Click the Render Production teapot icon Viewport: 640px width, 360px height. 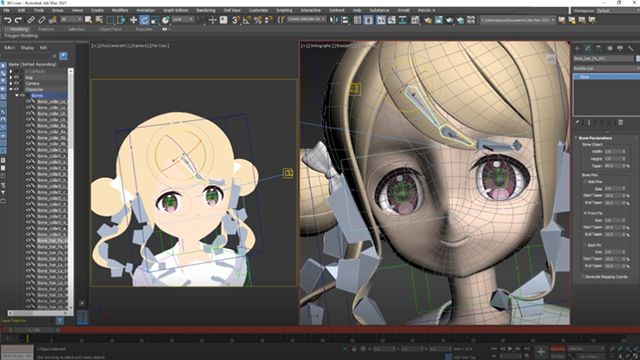pyautogui.click(x=449, y=20)
